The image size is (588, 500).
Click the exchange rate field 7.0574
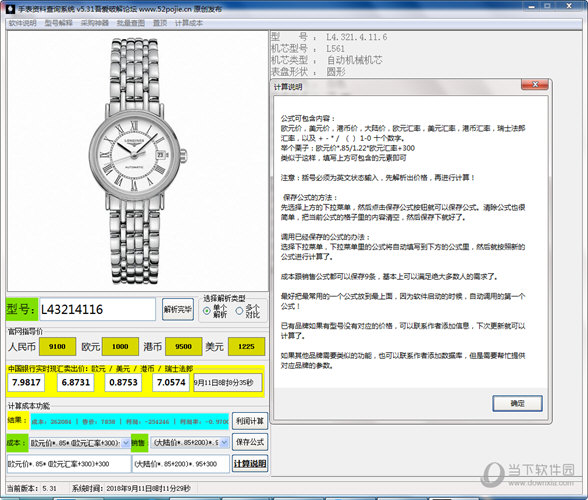point(171,383)
